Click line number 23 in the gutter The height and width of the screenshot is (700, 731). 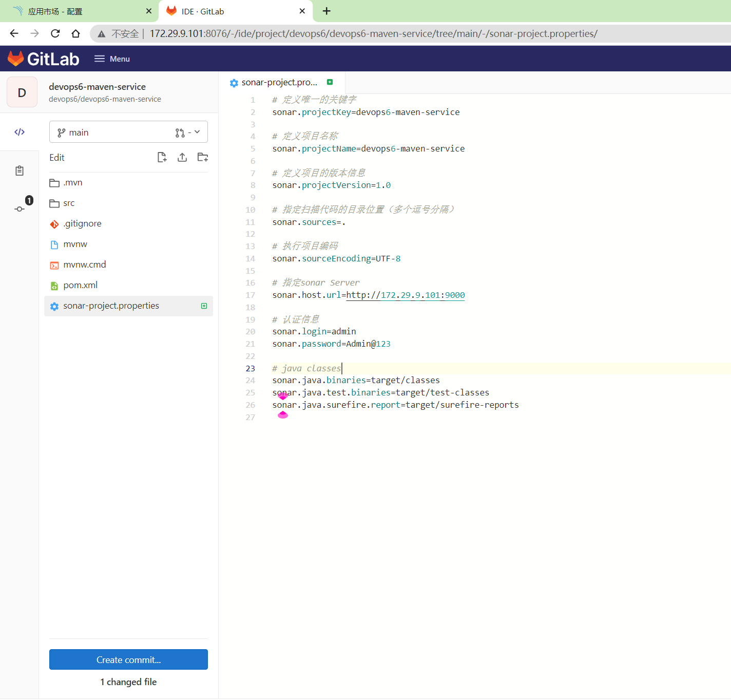251,369
